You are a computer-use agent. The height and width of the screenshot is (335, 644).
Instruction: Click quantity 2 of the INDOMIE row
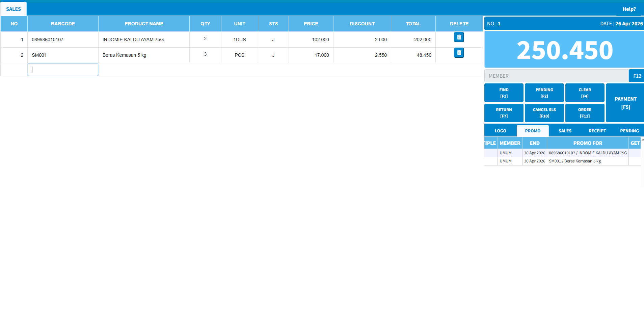(205, 39)
